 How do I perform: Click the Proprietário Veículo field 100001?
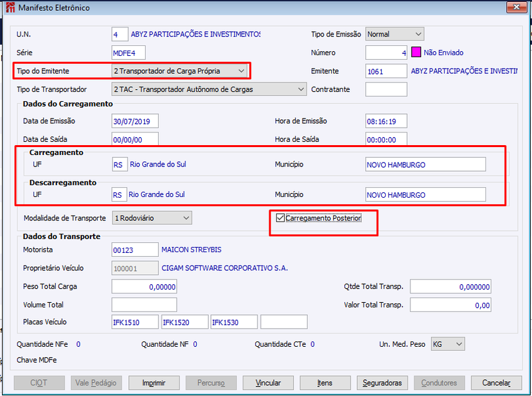[135, 268]
